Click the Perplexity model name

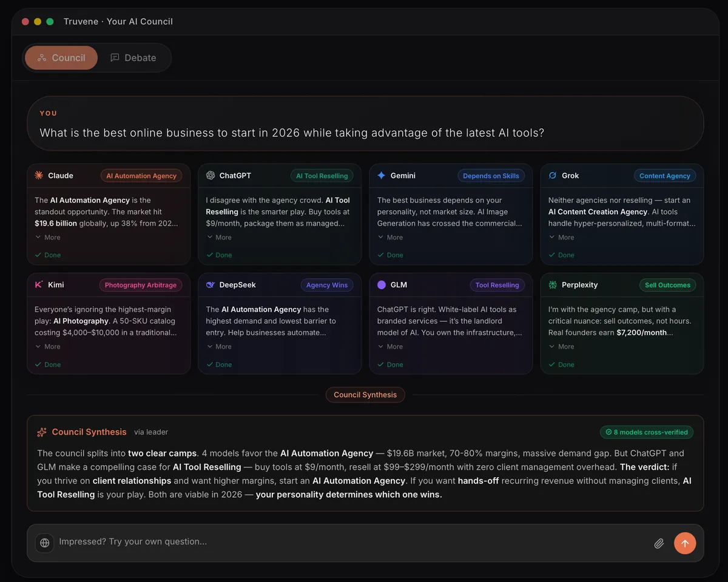point(579,285)
